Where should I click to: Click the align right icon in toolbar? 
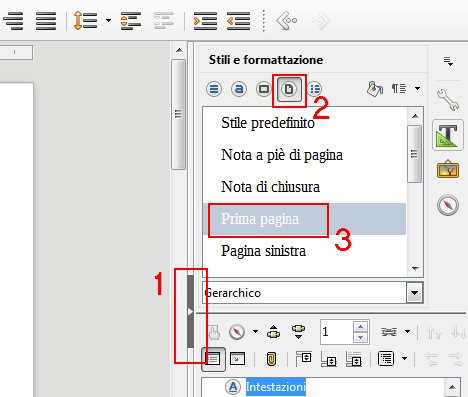point(13,21)
